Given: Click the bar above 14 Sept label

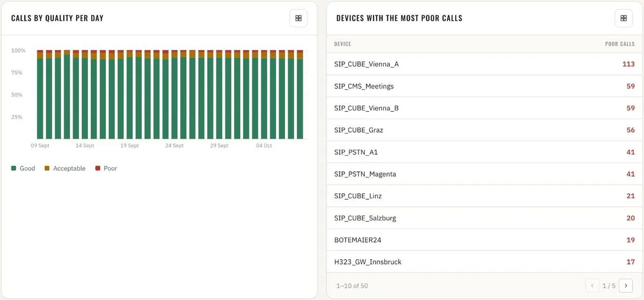Looking at the screenshot, I should (x=85, y=94).
